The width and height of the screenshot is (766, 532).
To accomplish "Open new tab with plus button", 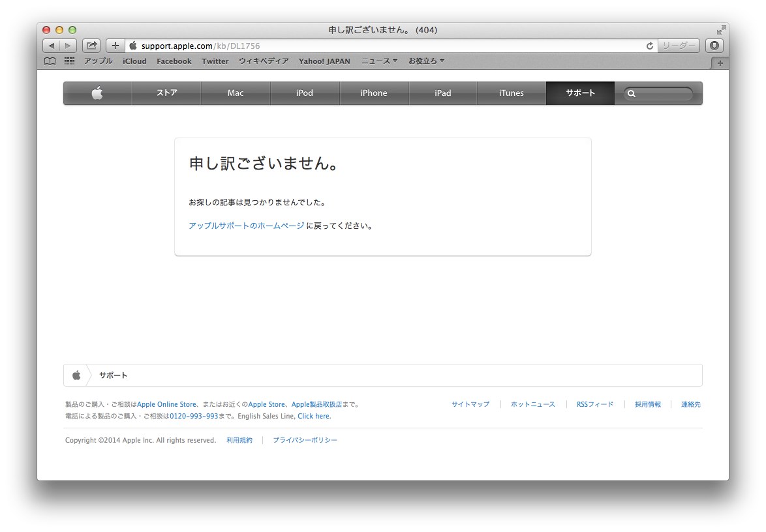I will (720, 63).
